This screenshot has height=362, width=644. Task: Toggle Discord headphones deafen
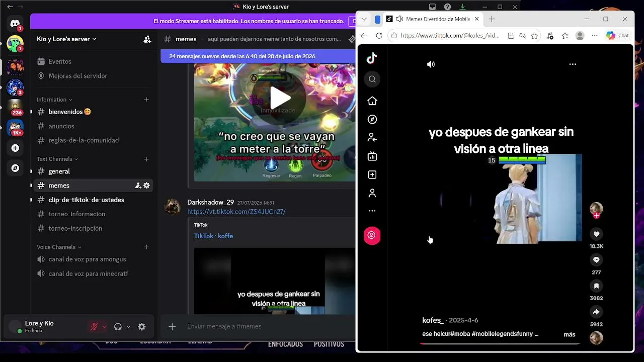pos(118,327)
